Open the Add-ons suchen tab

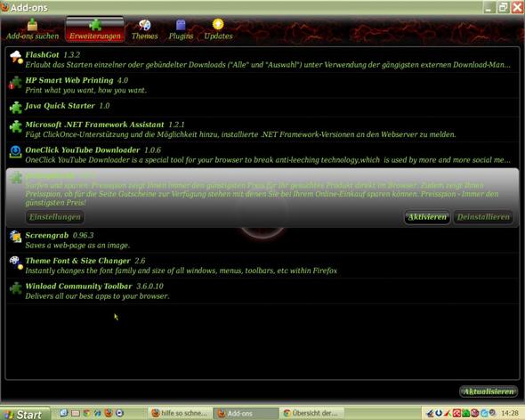coord(32,29)
